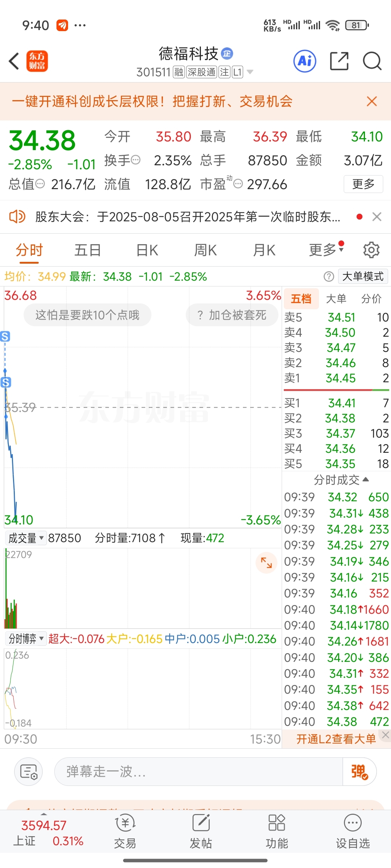Tap the info icon next to 市盈
Screen dimensions: 391x868
[x=238, y=184]
